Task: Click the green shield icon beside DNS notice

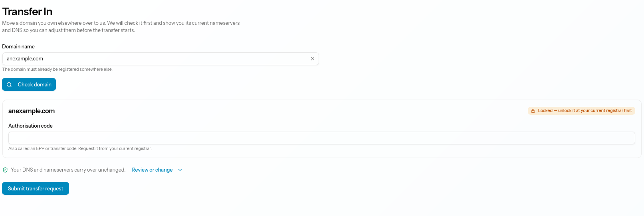Action: [x=5, y=170]
